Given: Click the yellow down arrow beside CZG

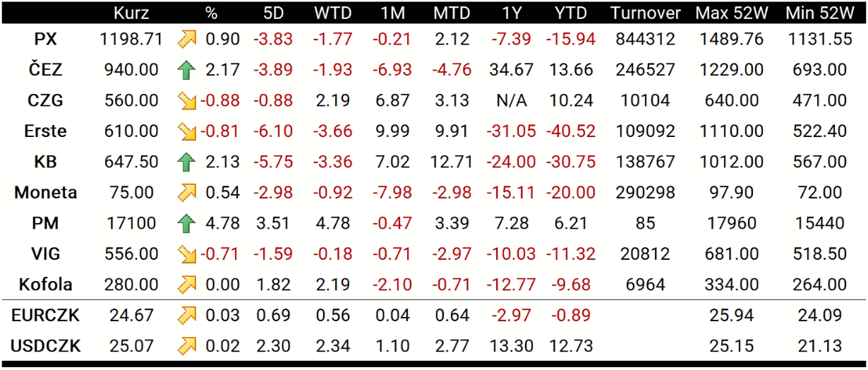Looking at the screenshot, I should [x=186, y=101].
